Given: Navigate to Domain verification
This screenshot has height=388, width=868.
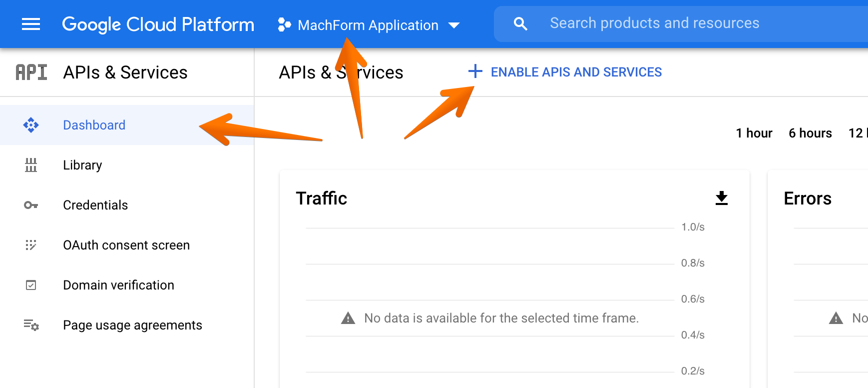Looking at the screenshot, I should coord(127,285).
